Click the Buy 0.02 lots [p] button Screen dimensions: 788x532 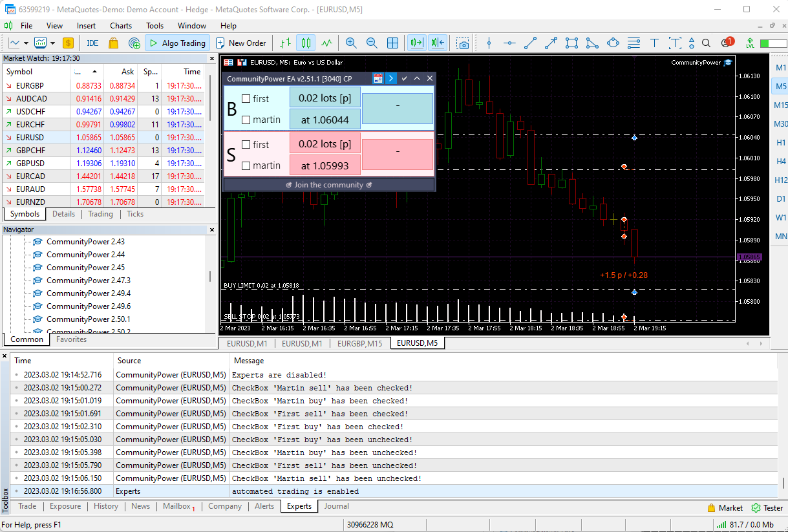click(325, 97)
